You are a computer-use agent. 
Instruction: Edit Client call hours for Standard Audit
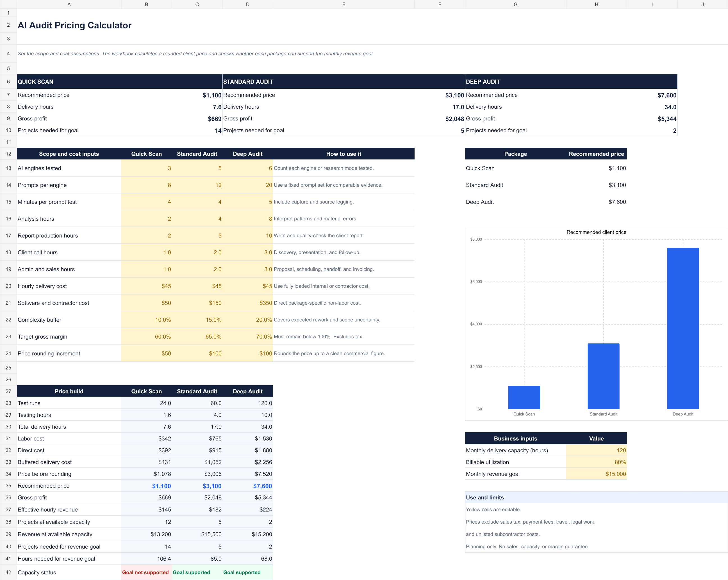tap(197, 253)
